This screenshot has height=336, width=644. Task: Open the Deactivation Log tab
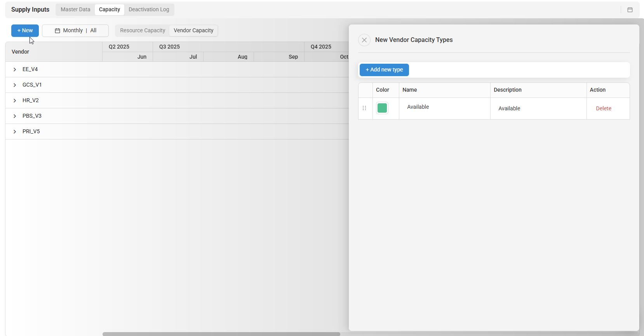click(x=149, y=10)
